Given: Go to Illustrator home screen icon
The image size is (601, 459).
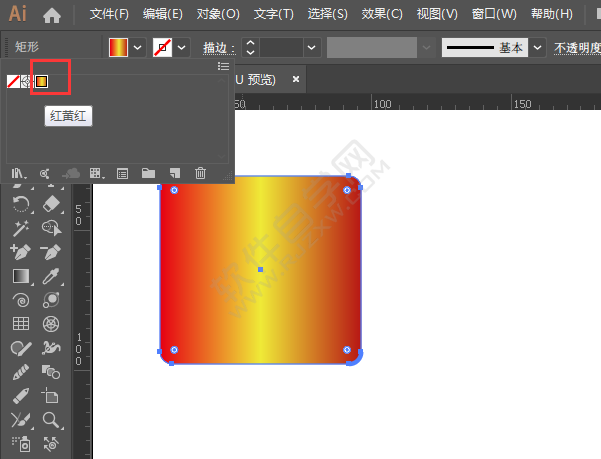Looking at the screenshot, I should pos(52,15).
